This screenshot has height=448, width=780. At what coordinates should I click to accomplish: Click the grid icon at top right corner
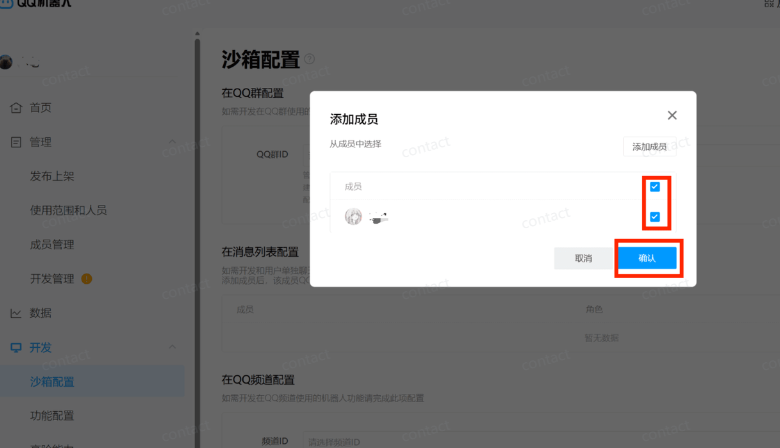(769, 3)
